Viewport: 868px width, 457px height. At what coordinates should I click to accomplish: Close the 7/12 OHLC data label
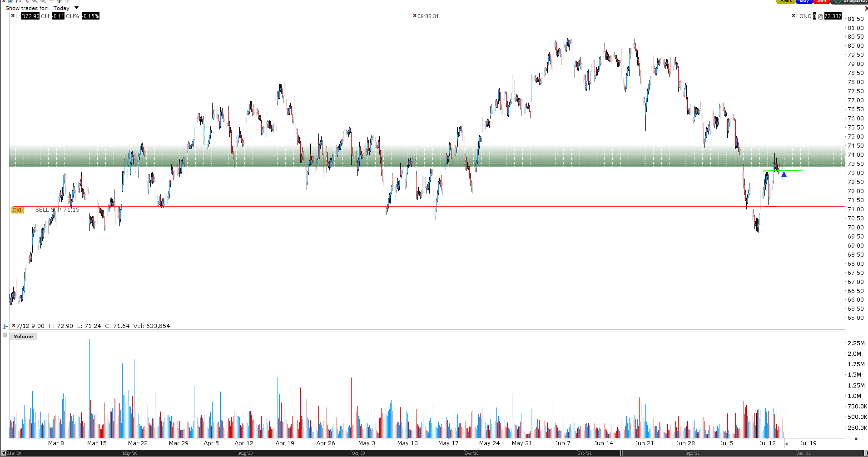14,326
